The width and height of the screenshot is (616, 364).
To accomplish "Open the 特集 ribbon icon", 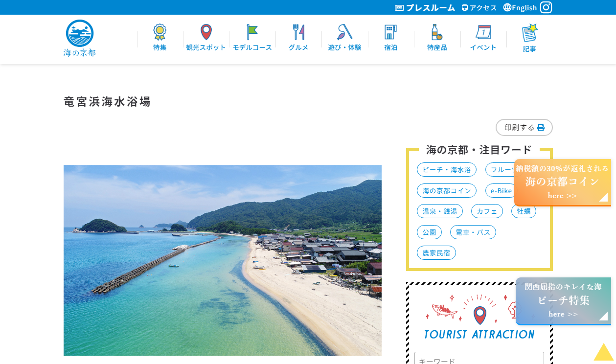I will 160,32.
